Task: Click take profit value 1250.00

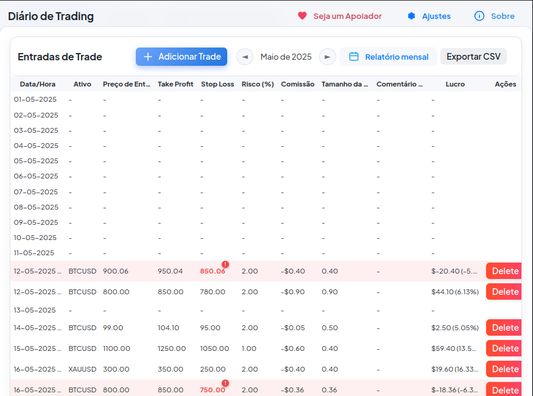Action: [x=172, y=348]
